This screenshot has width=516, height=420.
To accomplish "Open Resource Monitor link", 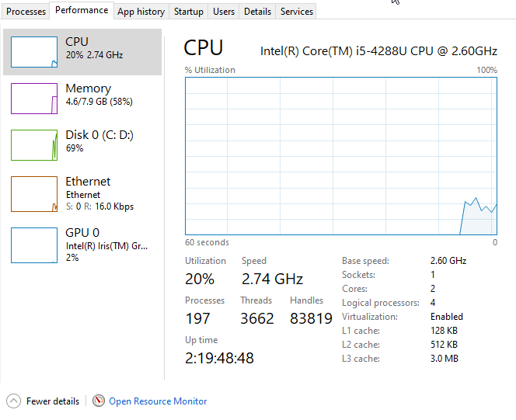I will click(158, 401).
